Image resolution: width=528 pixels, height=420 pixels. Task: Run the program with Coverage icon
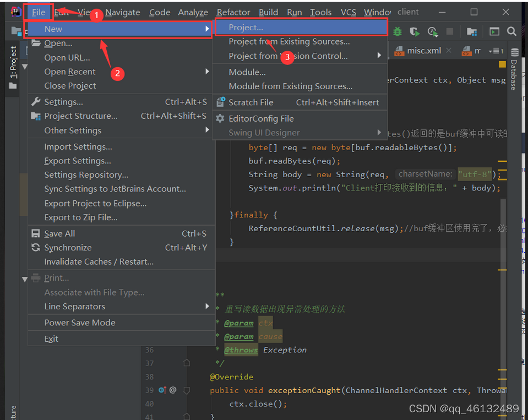[x=415, y=31]
